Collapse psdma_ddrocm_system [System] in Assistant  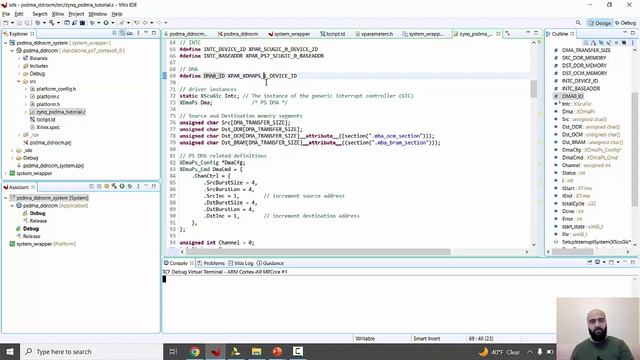coord(6,198)
